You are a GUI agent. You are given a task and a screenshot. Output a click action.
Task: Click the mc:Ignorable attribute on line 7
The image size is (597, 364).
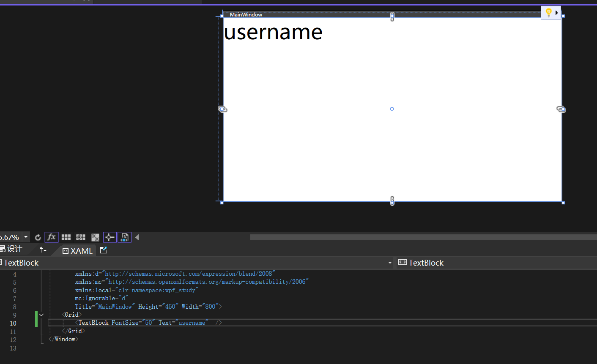101,298
